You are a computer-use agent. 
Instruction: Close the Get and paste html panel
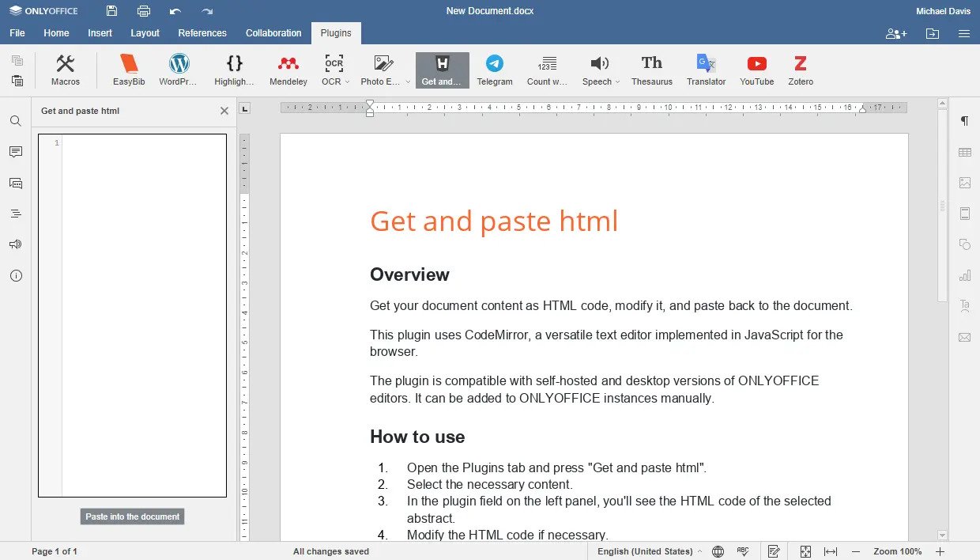224,111
